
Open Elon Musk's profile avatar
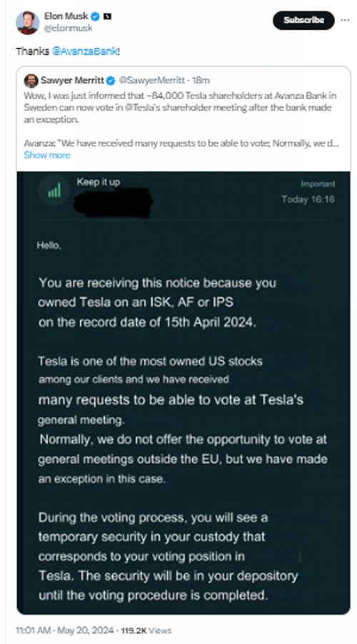pyautogui.click(x=28, y=23)
